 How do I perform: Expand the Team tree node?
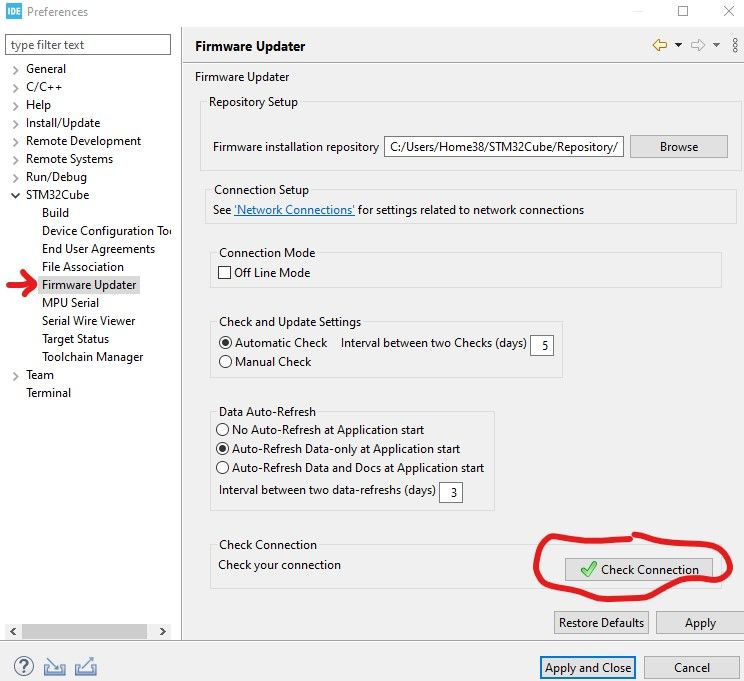16,376
